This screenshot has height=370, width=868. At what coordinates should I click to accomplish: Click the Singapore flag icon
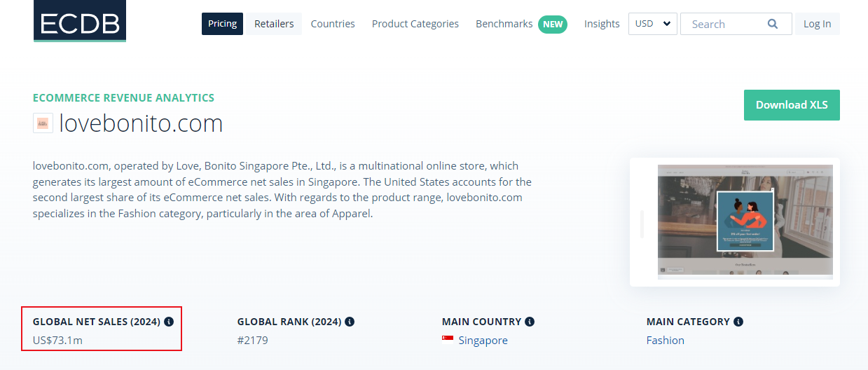pos(448,339)
